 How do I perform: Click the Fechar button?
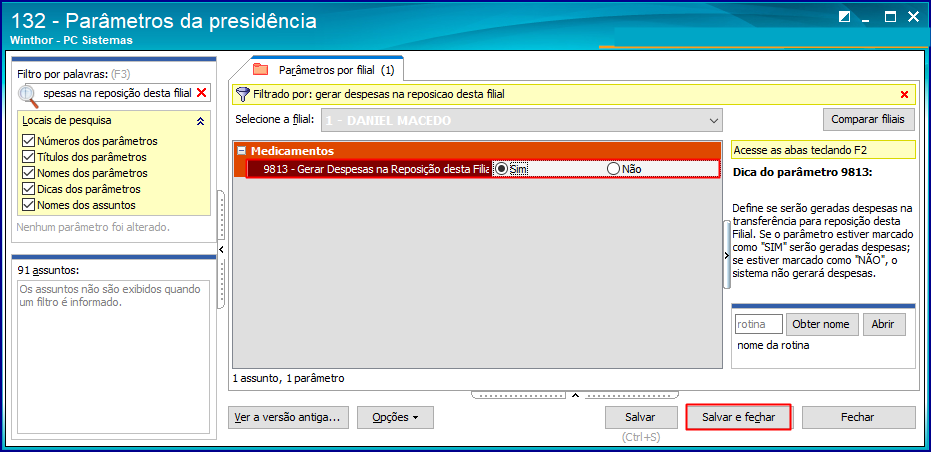coord(858,417)
